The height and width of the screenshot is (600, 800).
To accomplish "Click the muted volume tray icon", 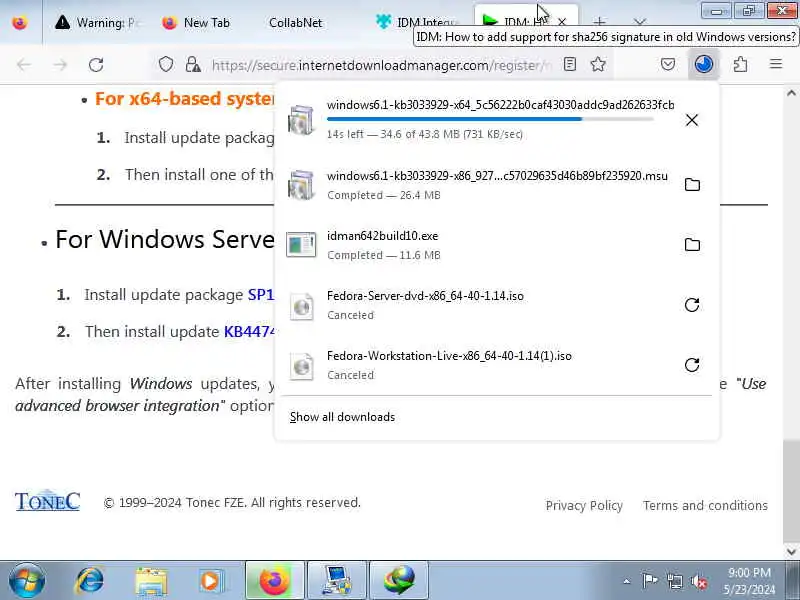I will 699,581.
